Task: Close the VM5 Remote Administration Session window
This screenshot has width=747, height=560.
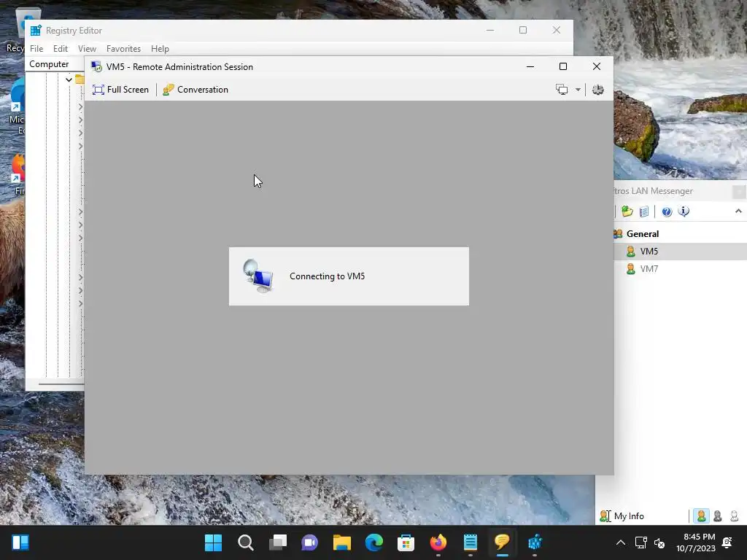Action: pos(597,66)
